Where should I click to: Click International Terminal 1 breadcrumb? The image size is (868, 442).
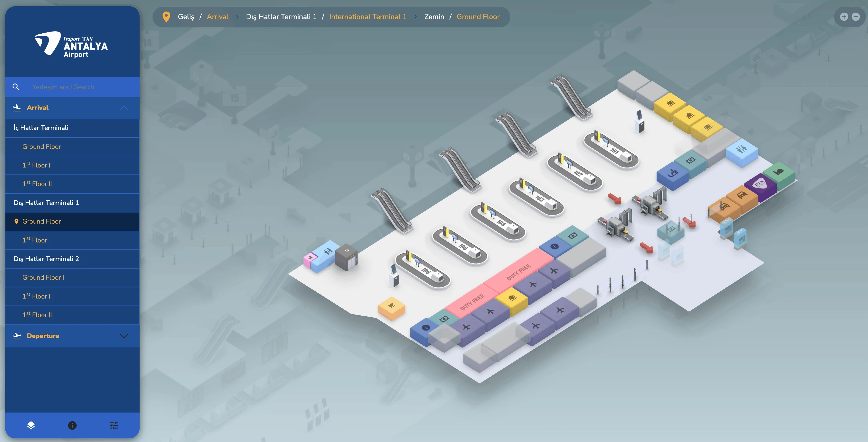(x=368, y=17)
